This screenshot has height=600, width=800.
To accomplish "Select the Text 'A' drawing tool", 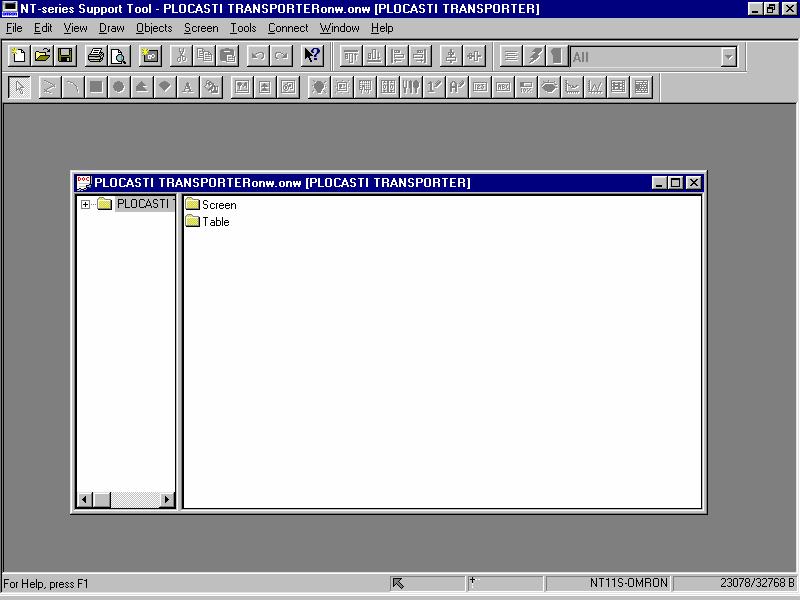I will [x=187, y=87].
